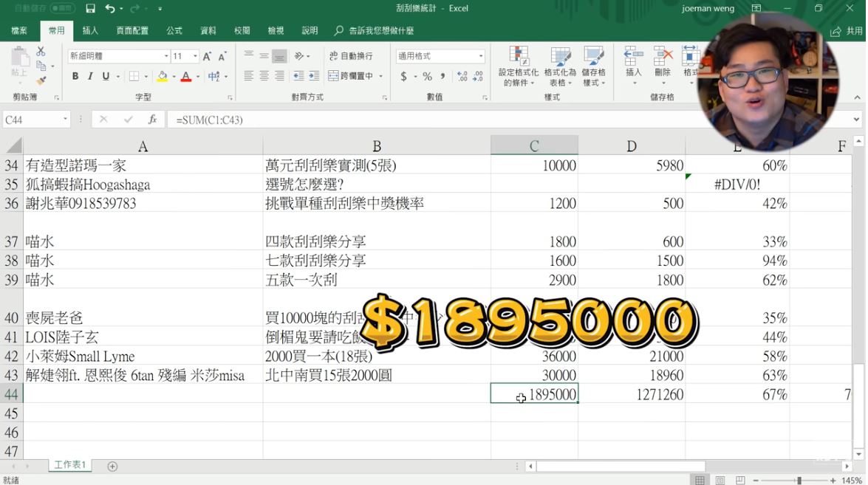This screenshot has height=485, width=868.
Task: Click the Save icon in title bar
Action: tap(90, 9)
